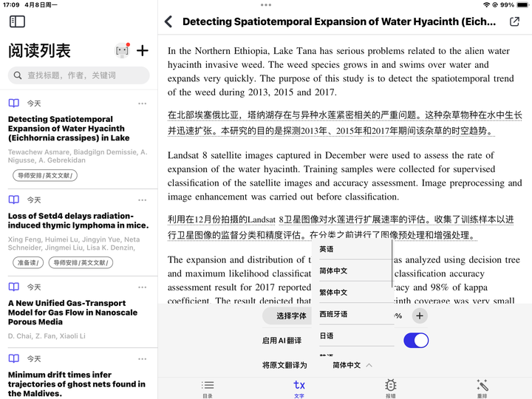Click authors Tewachew Asmare, Biadgilgn Demissie line
Viewport: 532px width, 399px height.
78,156
